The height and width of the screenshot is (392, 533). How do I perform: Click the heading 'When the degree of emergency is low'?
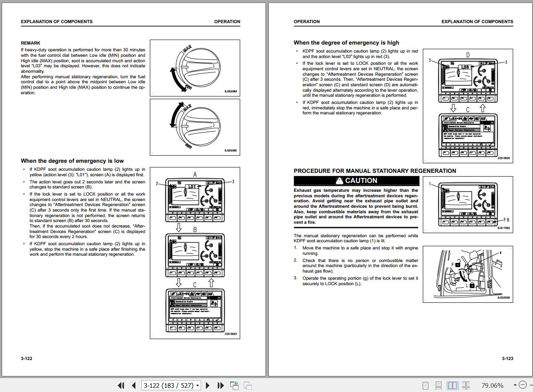(x=72, y=161)
